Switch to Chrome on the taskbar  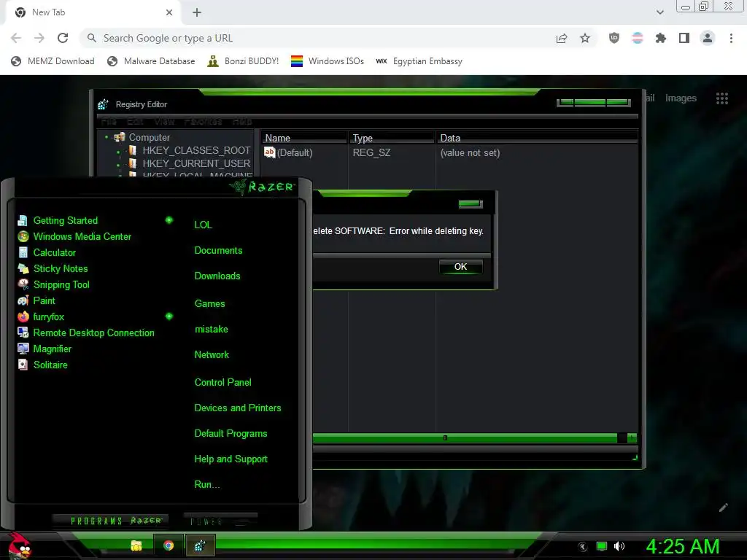[169, 545]
